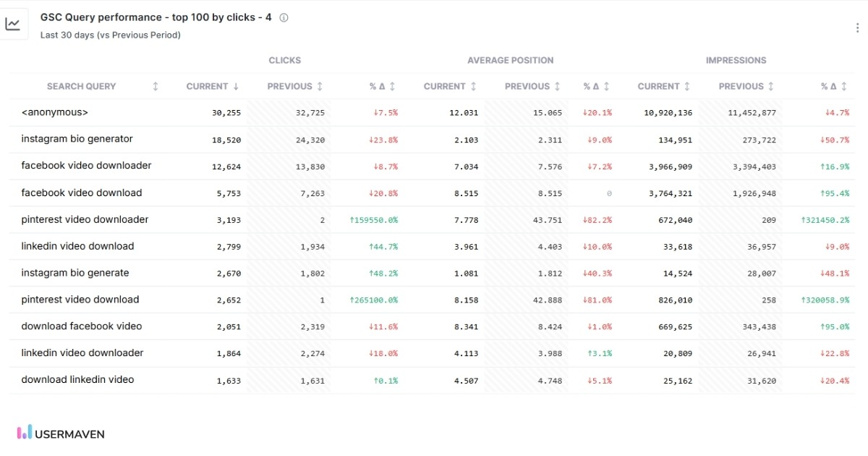Click the facebook video downloader query
The width and height of the screenshot is (868, 456).
point(86,166)
